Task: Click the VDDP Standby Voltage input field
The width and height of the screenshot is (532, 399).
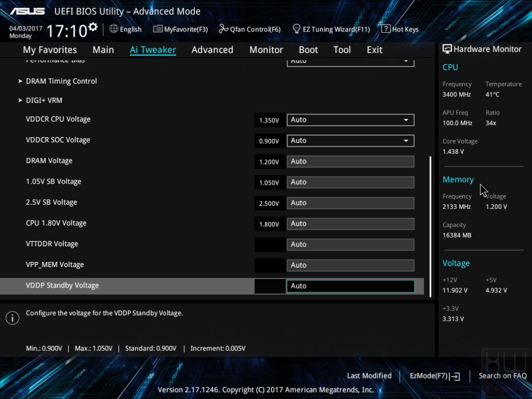Action: coord(350,286)
